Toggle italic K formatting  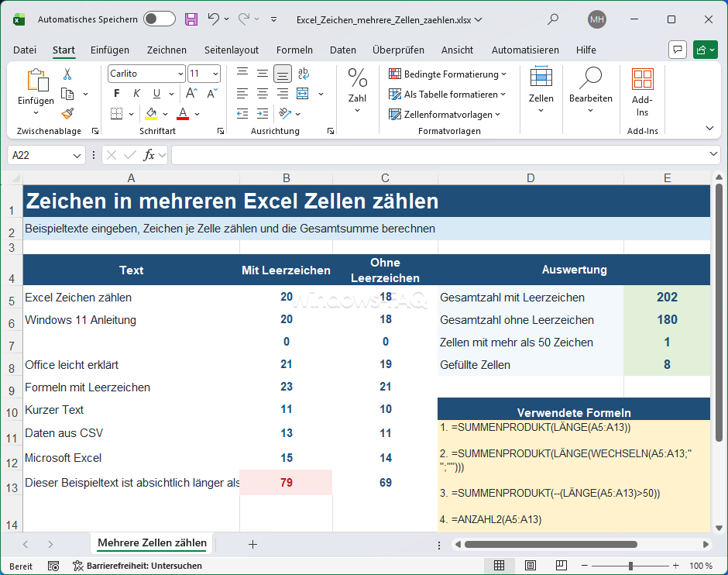(x=136, y=93)
